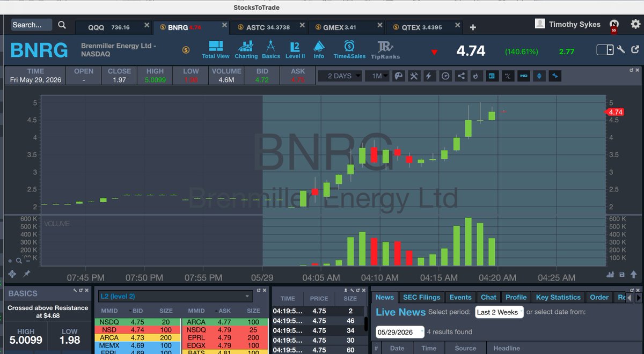Click the 4.74 price marker on chart axis
Viewport: 644px width, 354px height.
click(x=614, y=112)
